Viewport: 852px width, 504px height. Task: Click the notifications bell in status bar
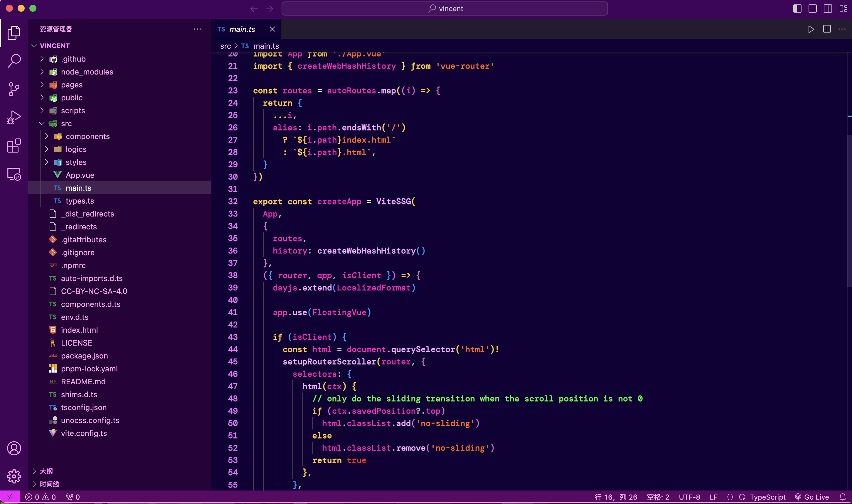tap(843, 497)
